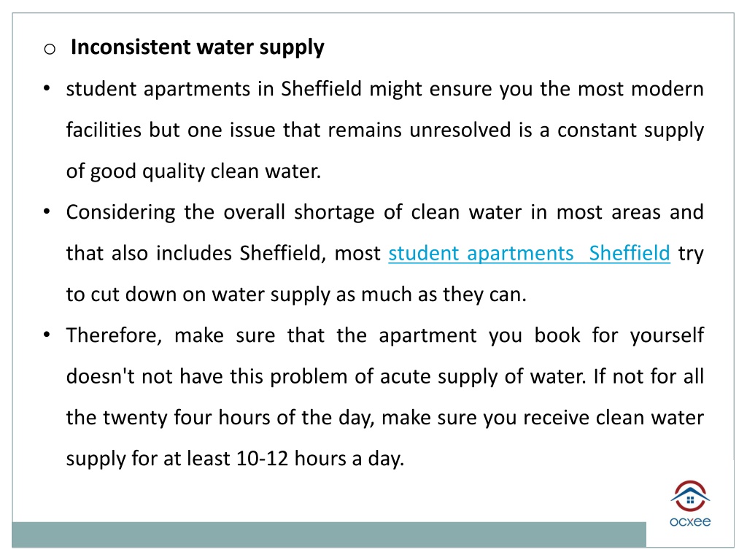Click the Inconsistent water supply heading
The image size is (747, 560).
pyautogui.click(x=197, y=47)
